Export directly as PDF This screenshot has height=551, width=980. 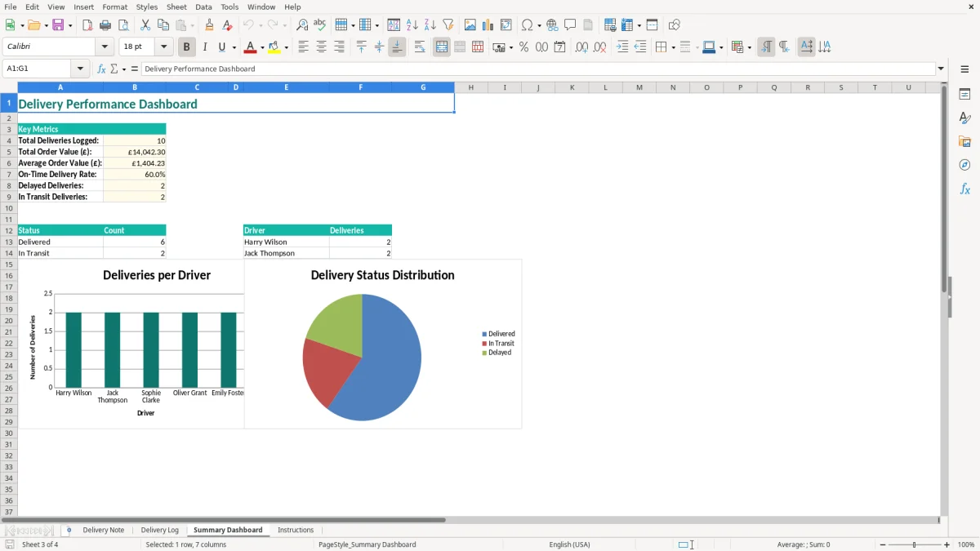pos(87,25)
